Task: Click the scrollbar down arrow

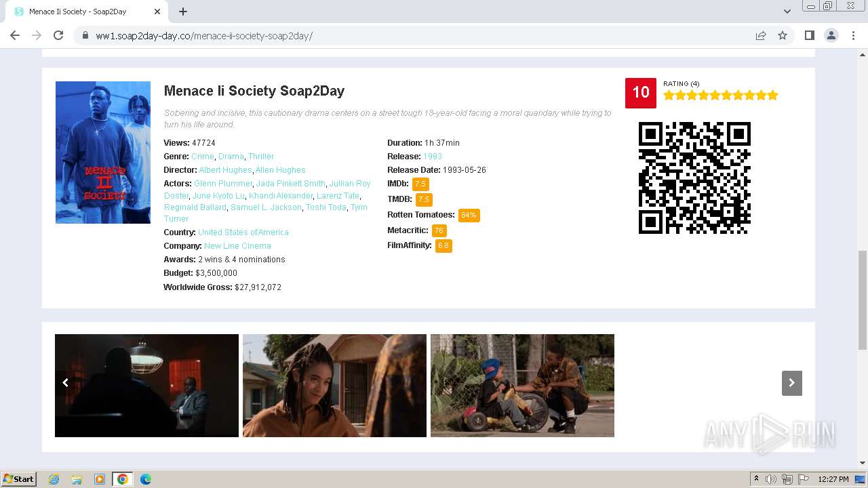Action: 862,463
